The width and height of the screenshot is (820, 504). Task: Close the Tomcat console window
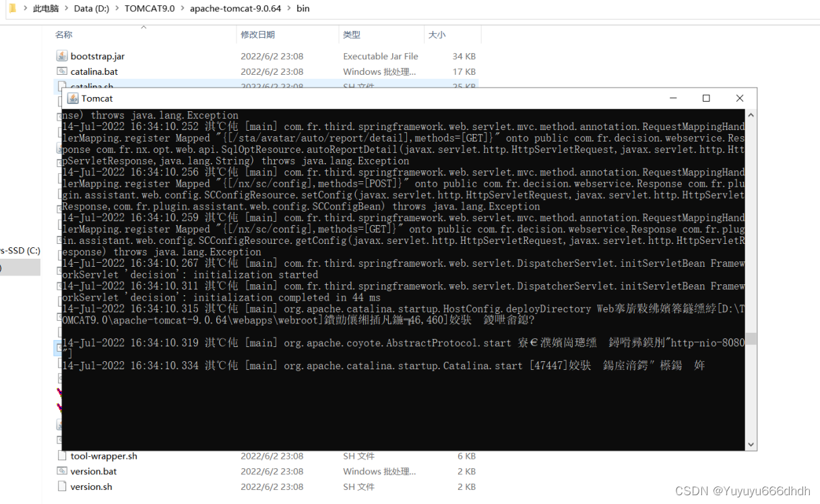tap(740, 98)
